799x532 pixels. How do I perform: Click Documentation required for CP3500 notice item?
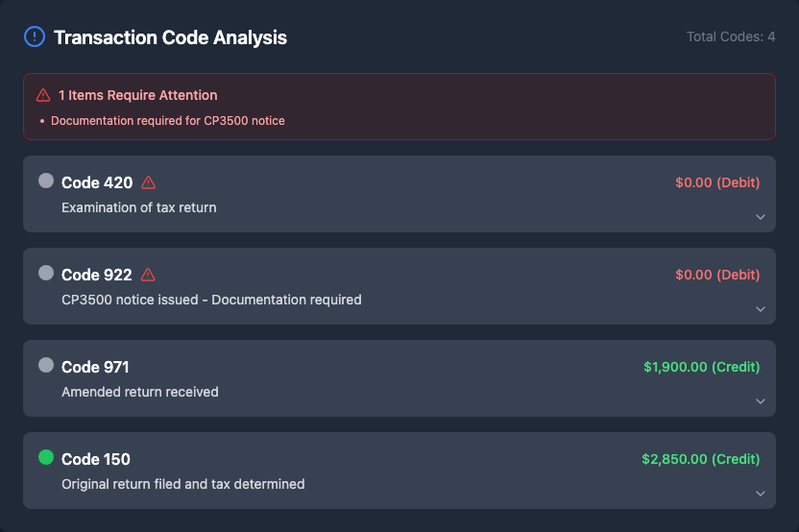pos(167,121)
